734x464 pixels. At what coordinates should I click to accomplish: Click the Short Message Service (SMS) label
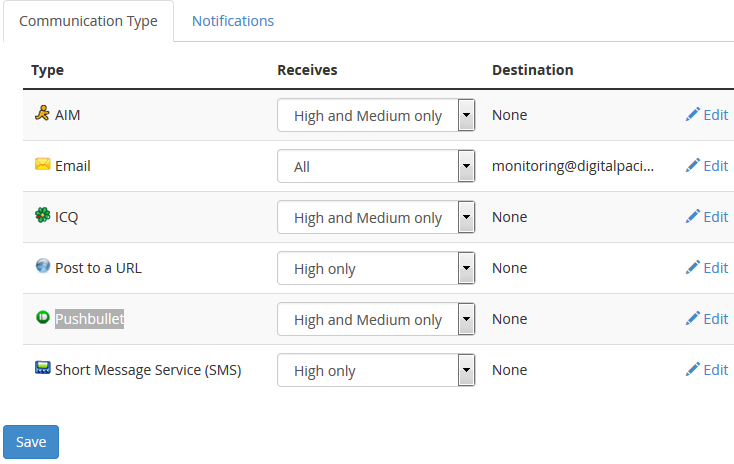click(148, 370)
